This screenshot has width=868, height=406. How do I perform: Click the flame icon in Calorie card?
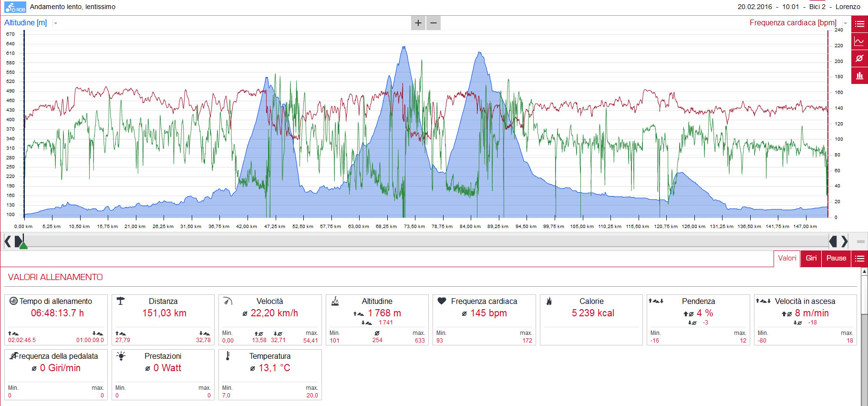pyautogui.click(x=549, y=301)
